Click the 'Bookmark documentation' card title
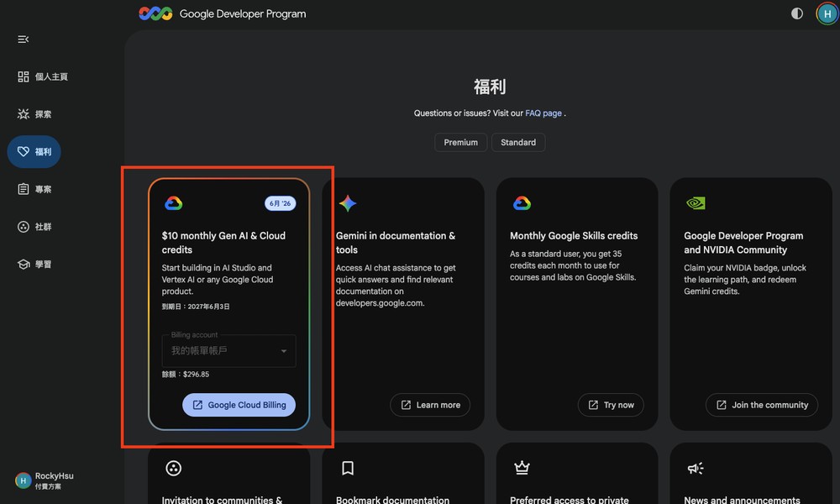This screenshot has width=840, height=504. pos(392,500)
